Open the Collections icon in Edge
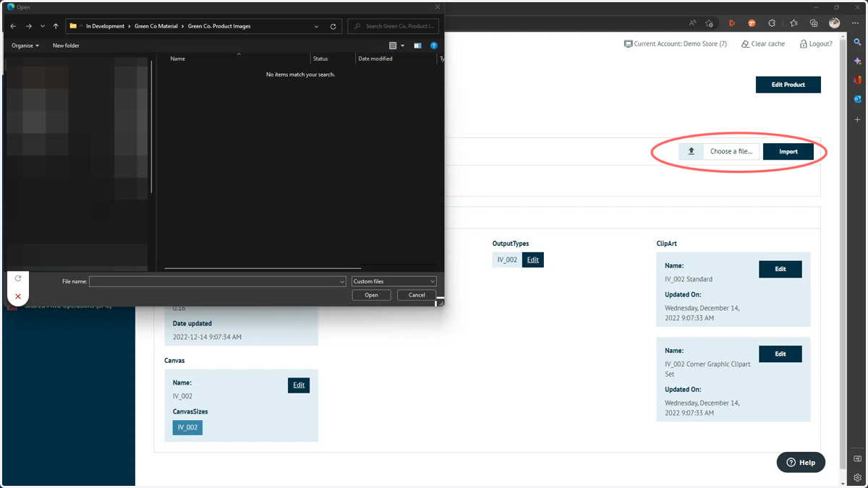This screenshot has height=488, width=868. coord(814,23)
